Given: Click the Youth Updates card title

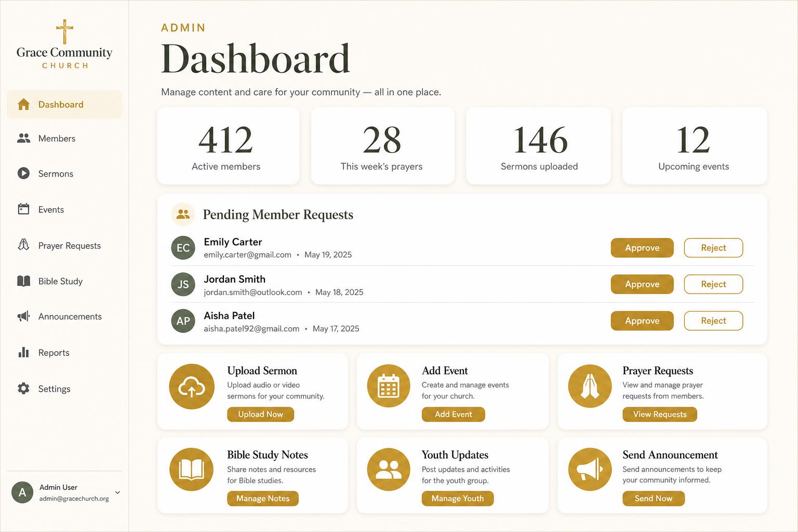Looking at the screenshot, I should pos(455,455).
